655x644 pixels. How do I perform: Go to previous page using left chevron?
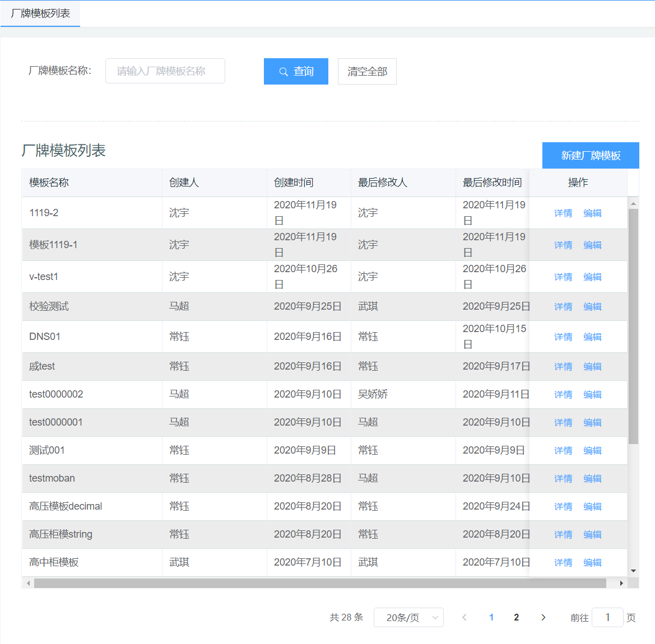click(x=464, y=618)
